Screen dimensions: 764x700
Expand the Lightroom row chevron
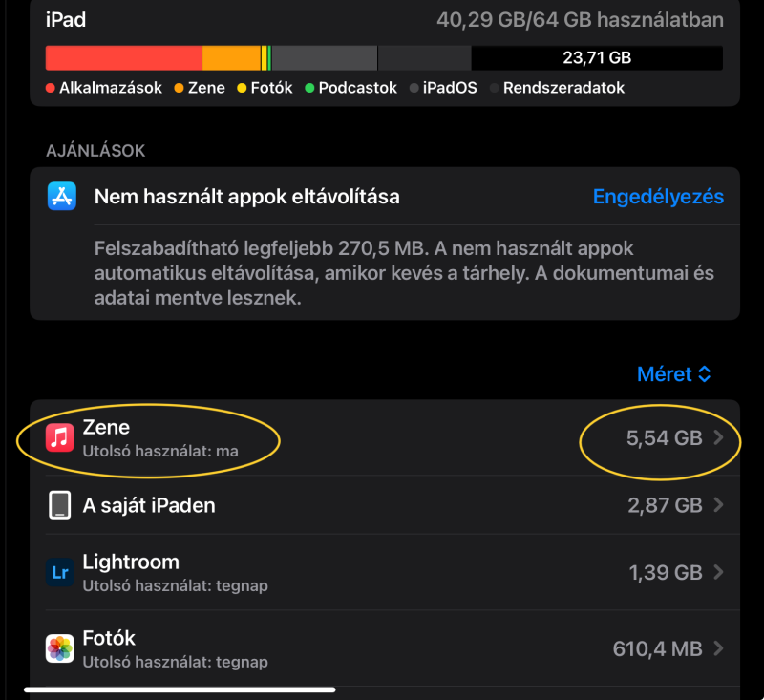(x=718, y=572)
